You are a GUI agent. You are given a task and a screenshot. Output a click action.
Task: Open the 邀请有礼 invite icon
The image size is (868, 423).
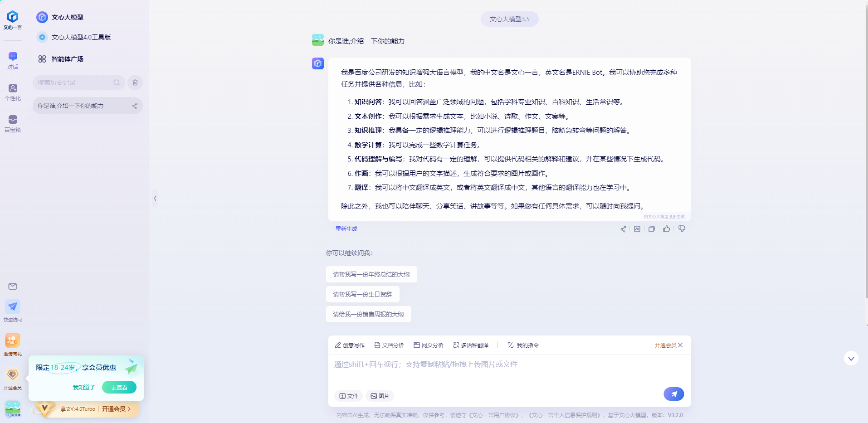(13, 340)
